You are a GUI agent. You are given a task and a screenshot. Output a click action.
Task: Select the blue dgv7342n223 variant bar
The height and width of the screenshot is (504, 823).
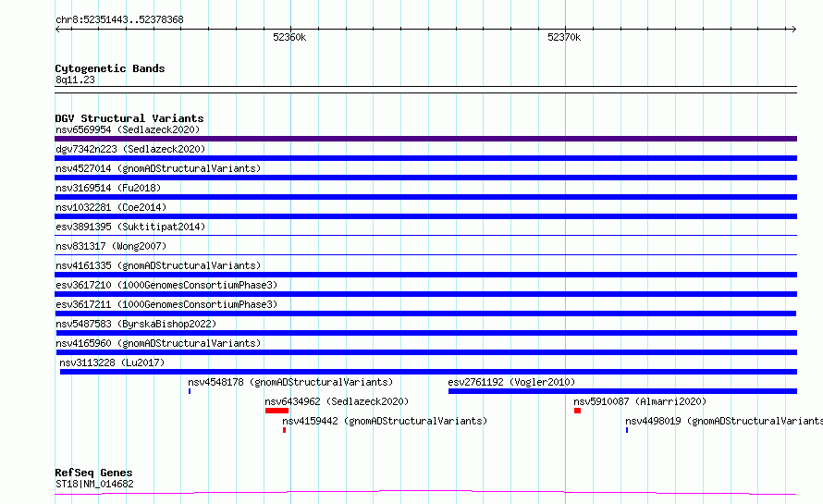(425, 158)
